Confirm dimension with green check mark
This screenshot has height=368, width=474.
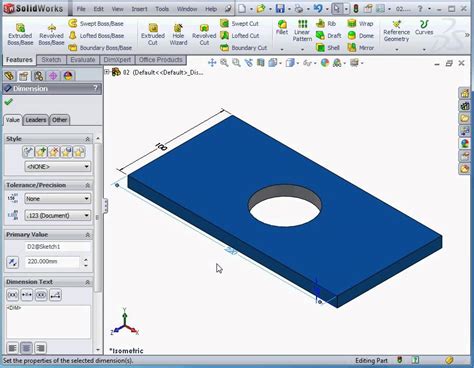(x=9, y=102)
